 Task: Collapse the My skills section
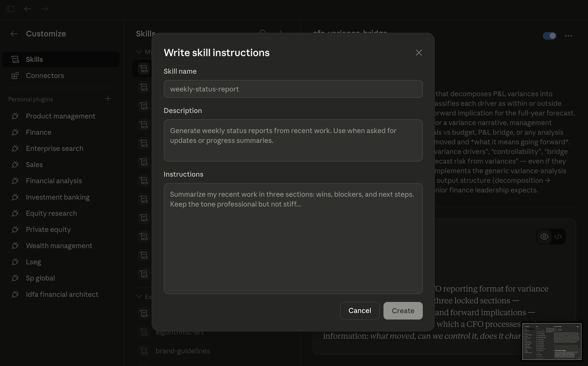point(139,52)
